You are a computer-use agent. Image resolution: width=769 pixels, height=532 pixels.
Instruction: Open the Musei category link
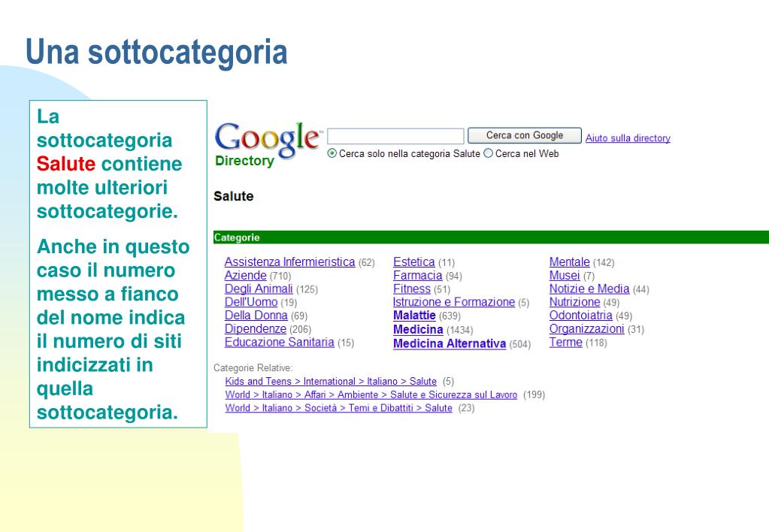click(565, 276)
